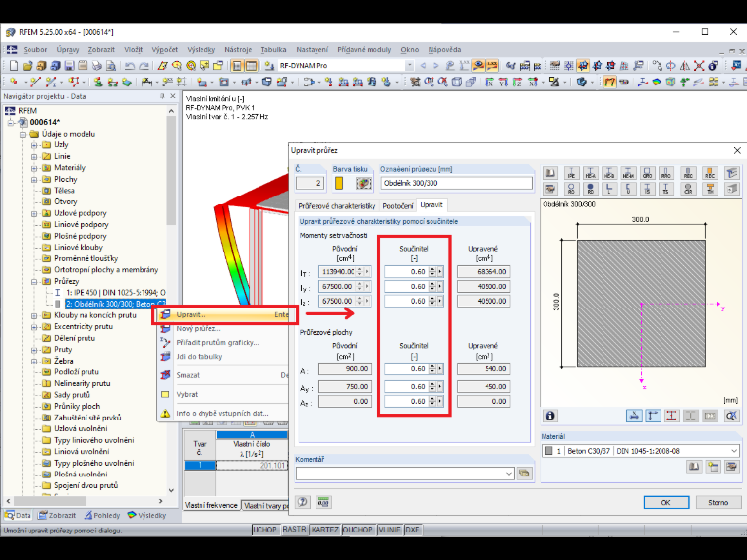Select the orange REC rectangle section icon
The width and height of the screenshot is (747, 560).
(710, 173)
